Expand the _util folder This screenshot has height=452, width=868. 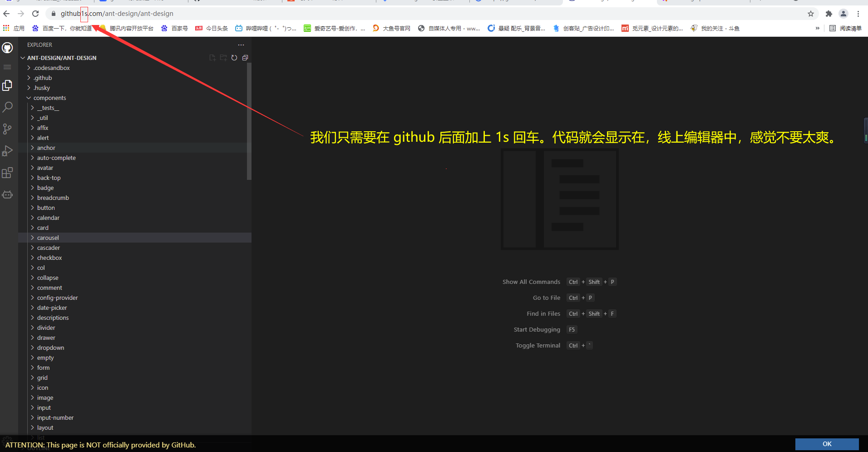click(x=135, y=118)
